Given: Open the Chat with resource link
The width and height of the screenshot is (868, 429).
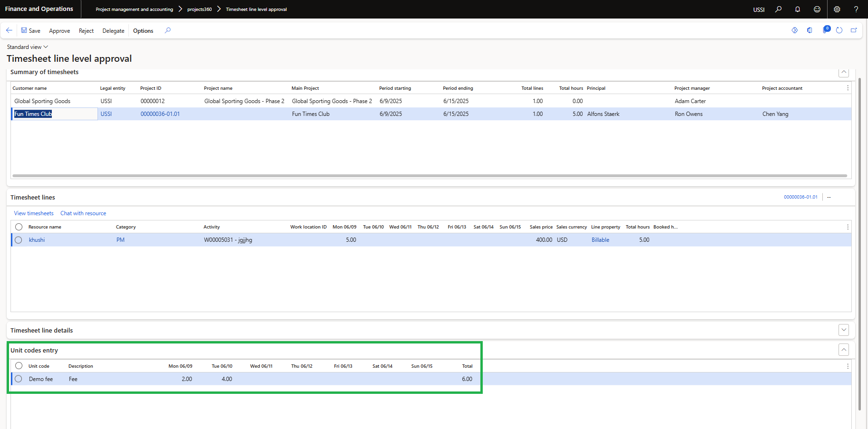Looking at the screenshot, I should [83, 213].
